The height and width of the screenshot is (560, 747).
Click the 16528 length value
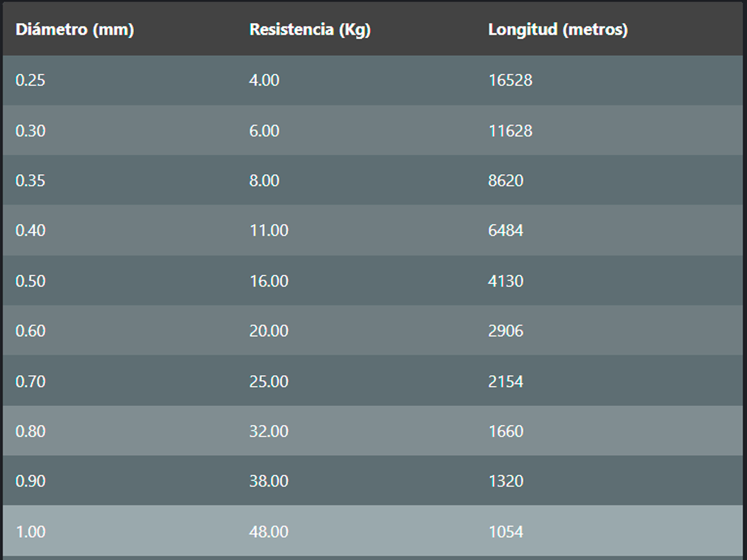pyautogui.click(x=510, y=80)
